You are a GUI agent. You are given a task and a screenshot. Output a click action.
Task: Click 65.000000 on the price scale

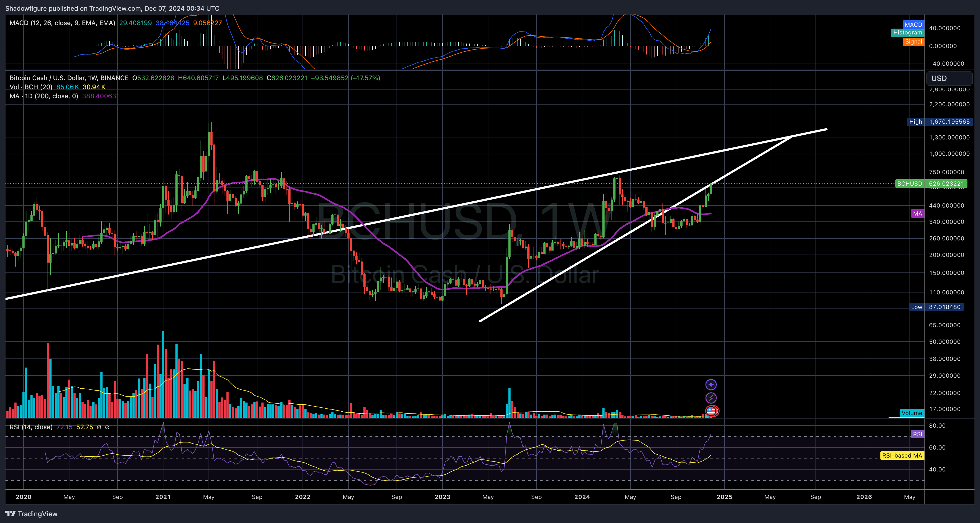(x=945, y=325)
